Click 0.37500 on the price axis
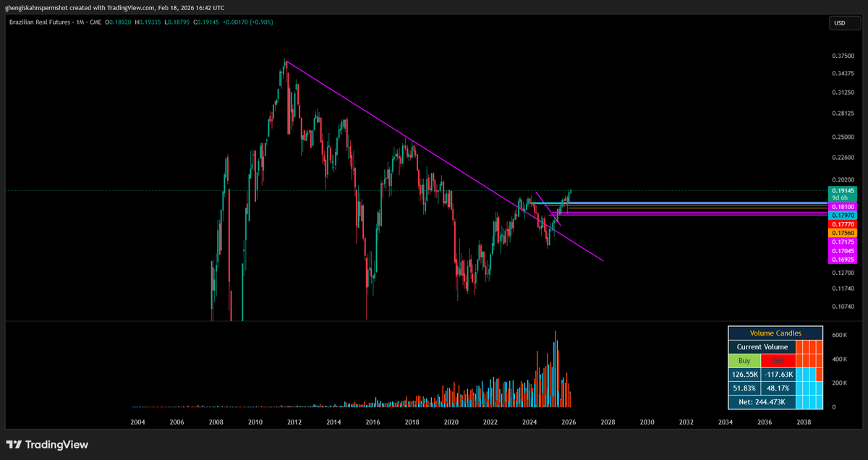 [x=843, y=56]
